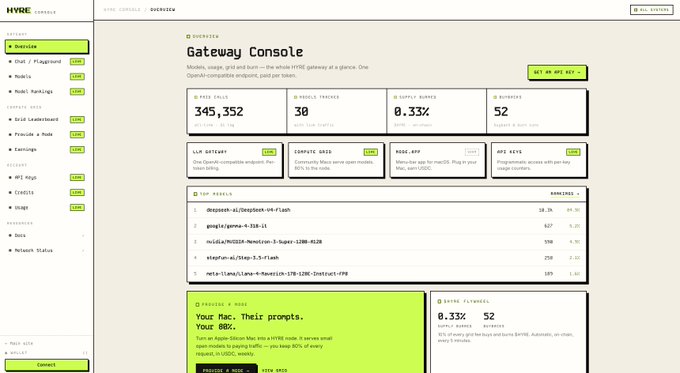Screen dimensions: 680x373
Task: Open the Node.app card
Action: coord(437,160)
